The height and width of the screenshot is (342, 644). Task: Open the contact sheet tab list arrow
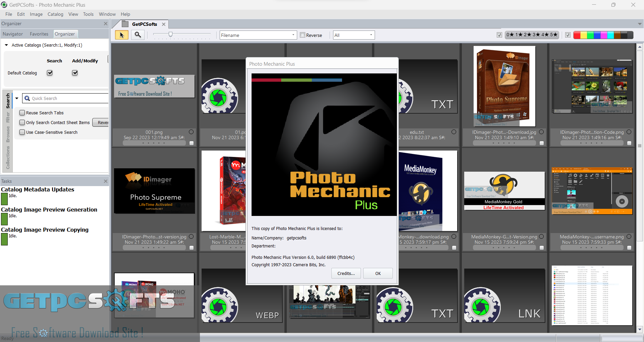point(640,24)
